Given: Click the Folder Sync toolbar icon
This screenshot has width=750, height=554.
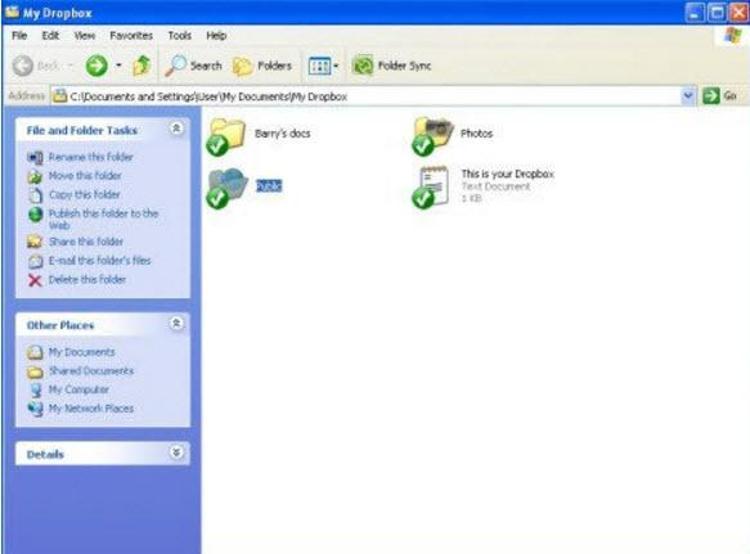Looking at the screenshot, I should 362,66.
